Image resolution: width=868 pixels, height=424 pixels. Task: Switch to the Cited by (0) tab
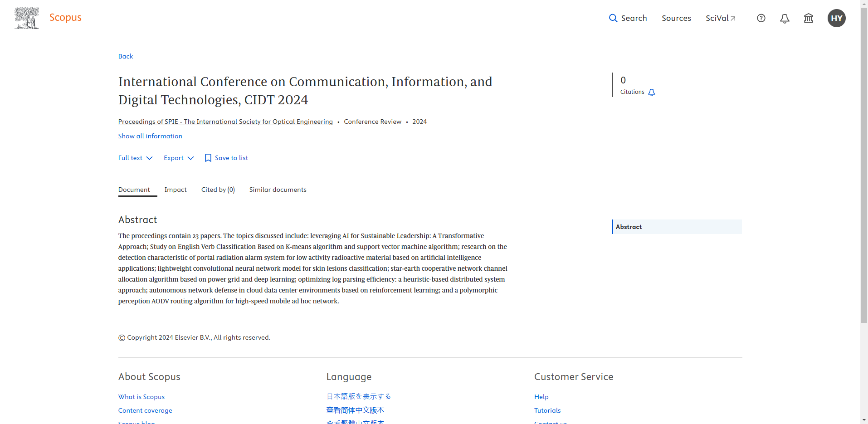[218, 190]
